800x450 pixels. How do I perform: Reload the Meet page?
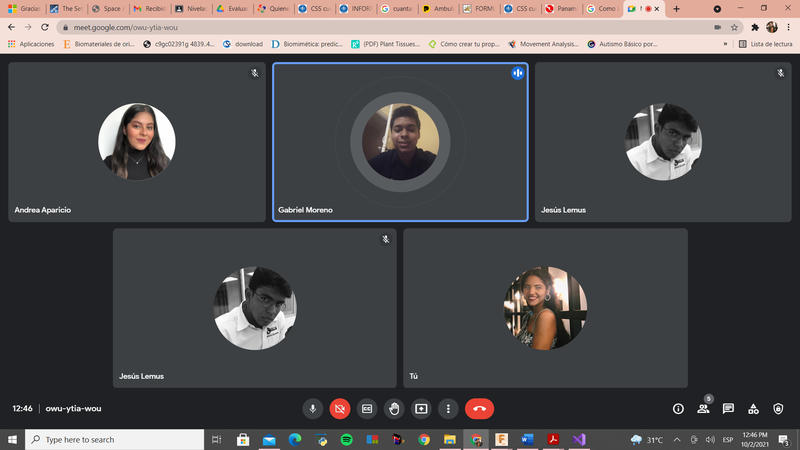pyautogui.click(x=45, y=27)
